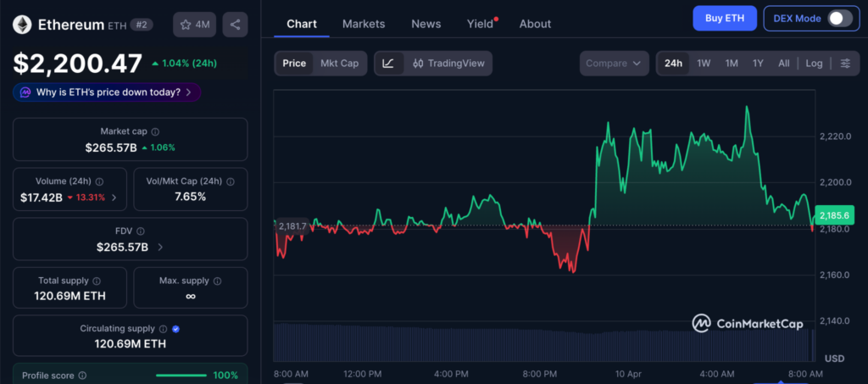This screenshot has width=868, height=384.
Task: Expand the FDV details chevron
Action: point(160,248)
